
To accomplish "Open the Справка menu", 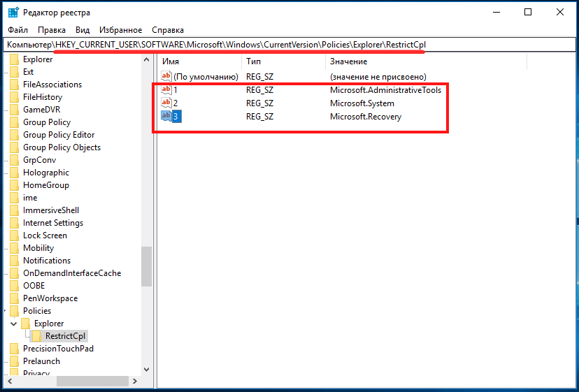I will pos(168,30).
